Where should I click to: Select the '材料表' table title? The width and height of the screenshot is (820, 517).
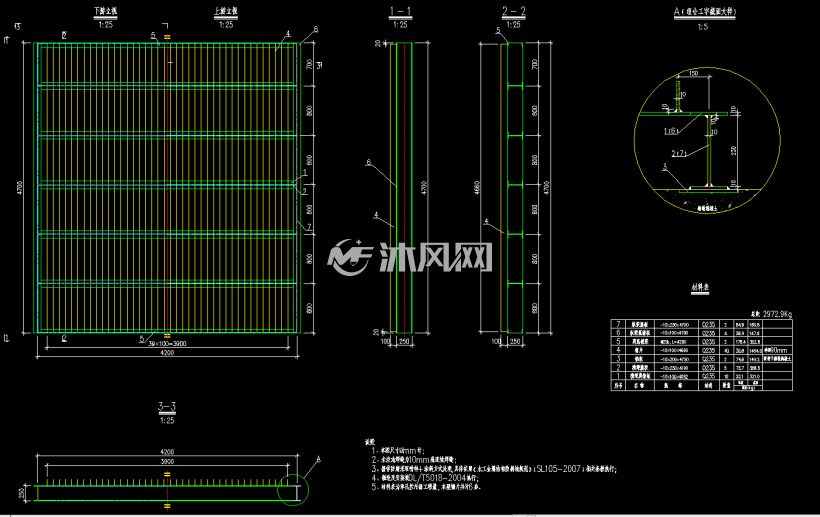700,287
